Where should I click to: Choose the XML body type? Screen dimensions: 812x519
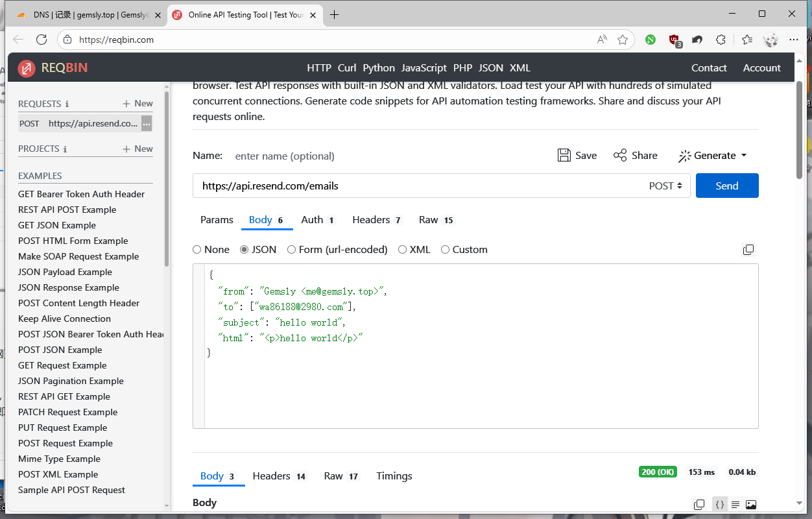[403, 250]
